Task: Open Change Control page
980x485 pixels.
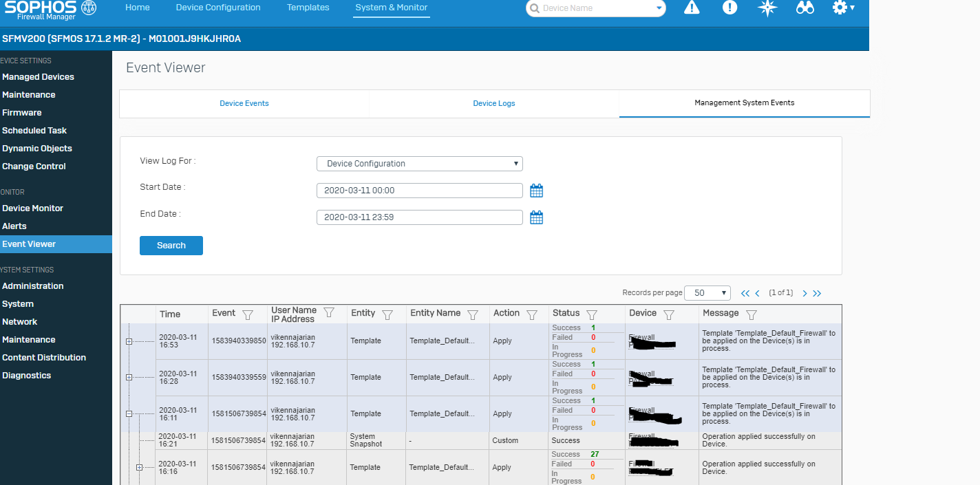Action: point(34,166)
